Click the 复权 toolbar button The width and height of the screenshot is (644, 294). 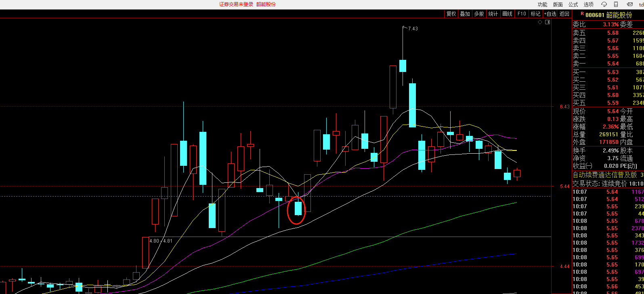451,14
